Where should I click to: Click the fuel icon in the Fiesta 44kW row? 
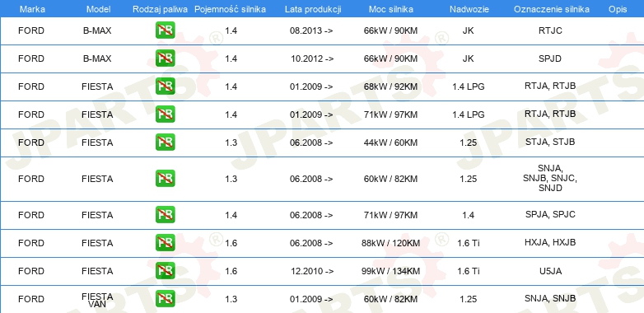165,142
